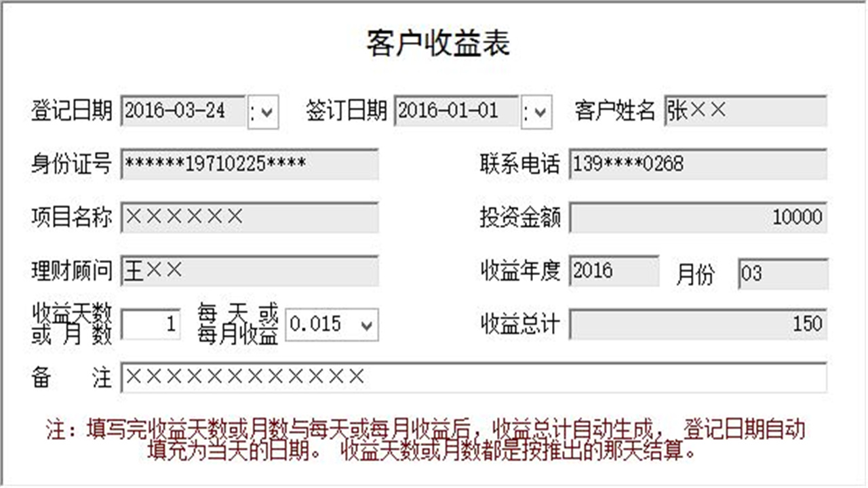The height and width of the screenshot is (488, 868).
Task: Select the 收益年度 field showing 2016
Action: [614, 270]
